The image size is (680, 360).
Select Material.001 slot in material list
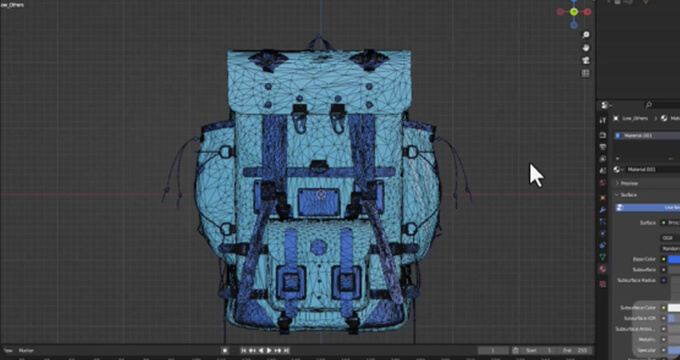pyautogui.click(x=647, y=136)
